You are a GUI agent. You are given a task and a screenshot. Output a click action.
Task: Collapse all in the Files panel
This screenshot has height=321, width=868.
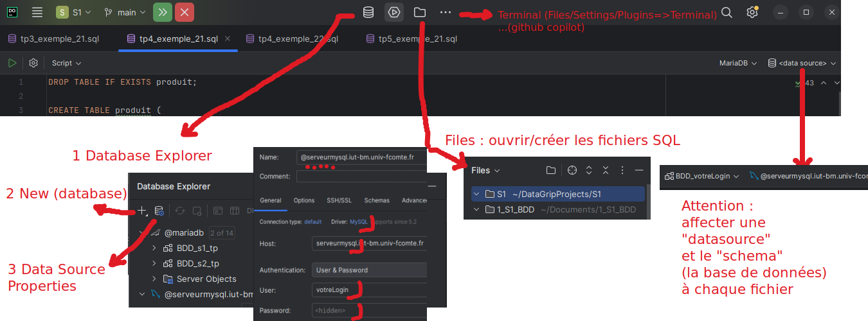(x=605, y=170)
